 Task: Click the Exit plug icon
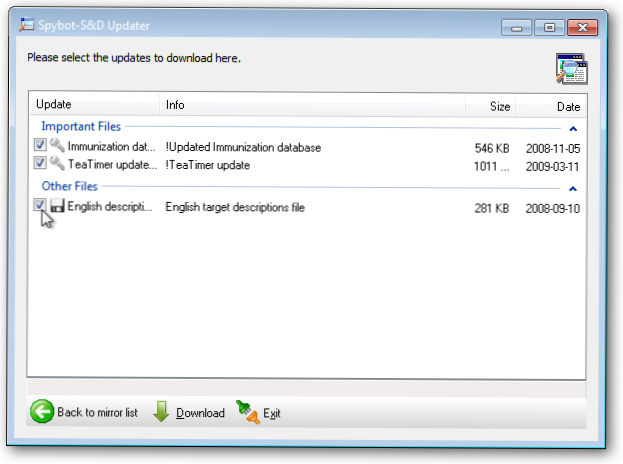click(x=246, y=412)
